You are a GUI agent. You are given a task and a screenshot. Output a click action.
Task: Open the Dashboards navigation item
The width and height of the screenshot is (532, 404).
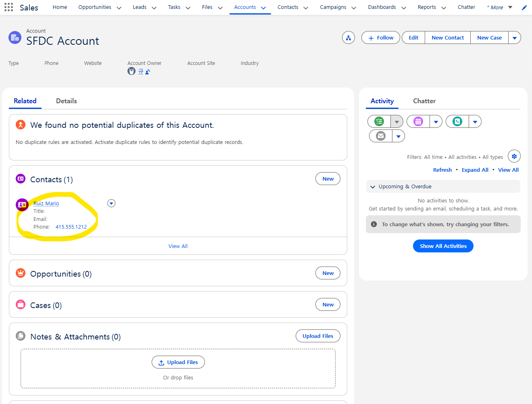pos(382,7)
